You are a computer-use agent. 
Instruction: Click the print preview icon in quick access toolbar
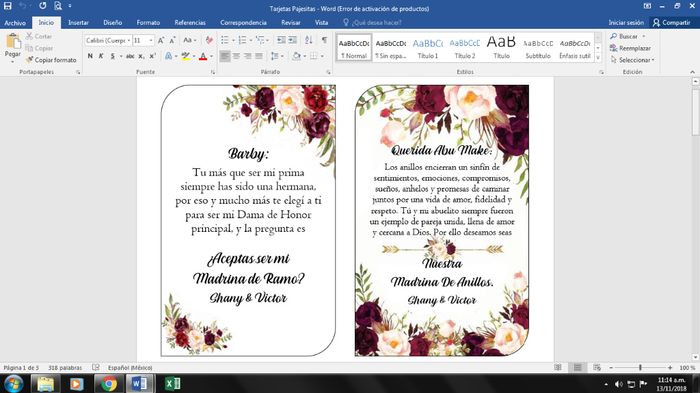pyautogui.click(x=58, y=6)
